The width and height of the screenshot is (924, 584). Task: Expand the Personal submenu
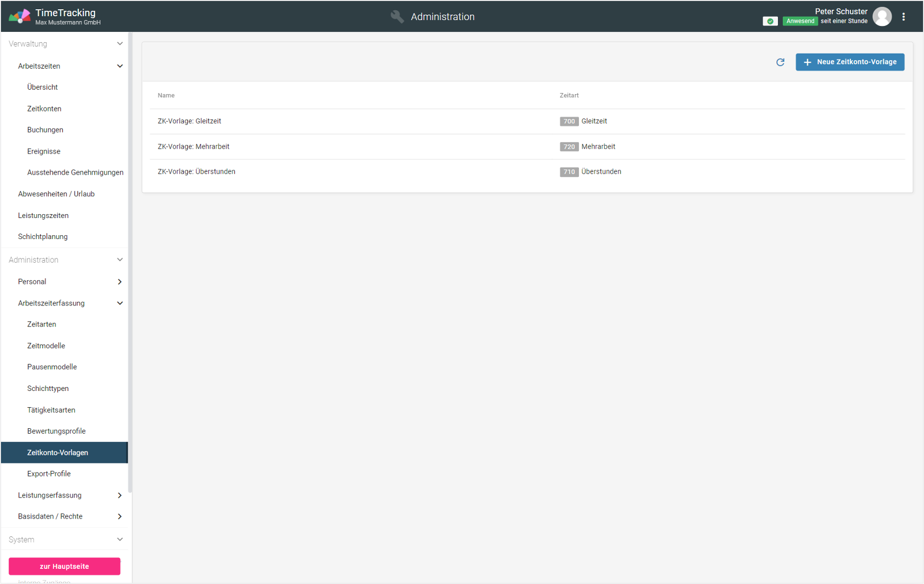[x=120, y=282]
